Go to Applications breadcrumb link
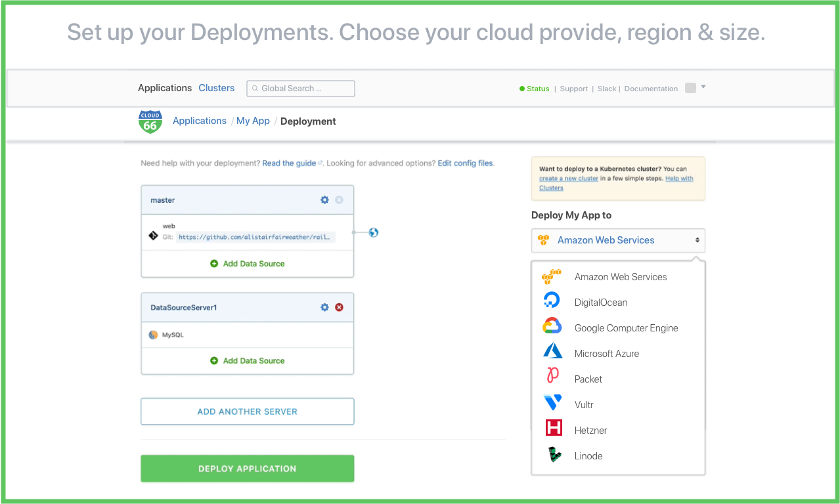Screen dimensions: 840x504 click(200, 121)
